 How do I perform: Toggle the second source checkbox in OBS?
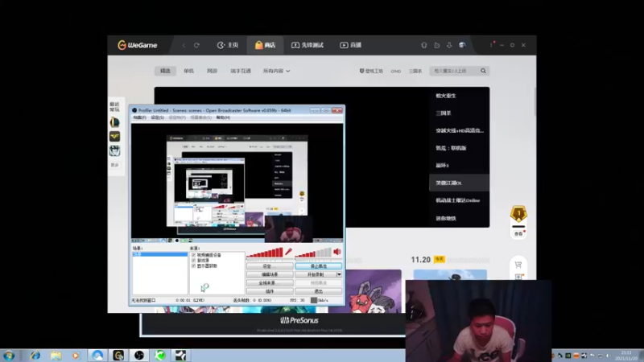click(x=193, y=261)
